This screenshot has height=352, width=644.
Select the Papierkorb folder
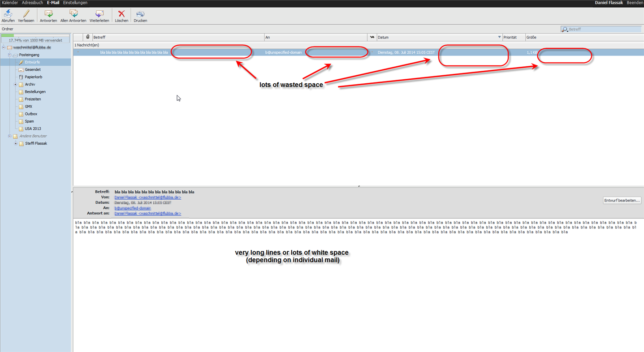coord(33,77)
